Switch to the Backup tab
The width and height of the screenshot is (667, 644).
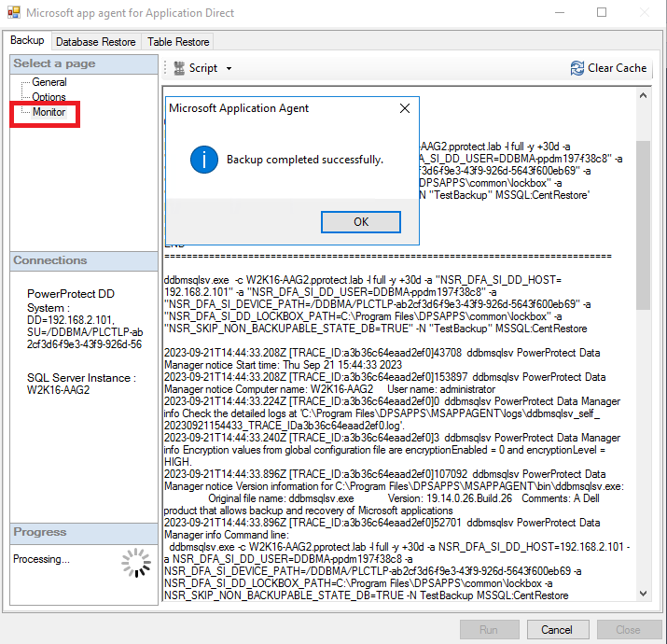[x=27, y=40]
